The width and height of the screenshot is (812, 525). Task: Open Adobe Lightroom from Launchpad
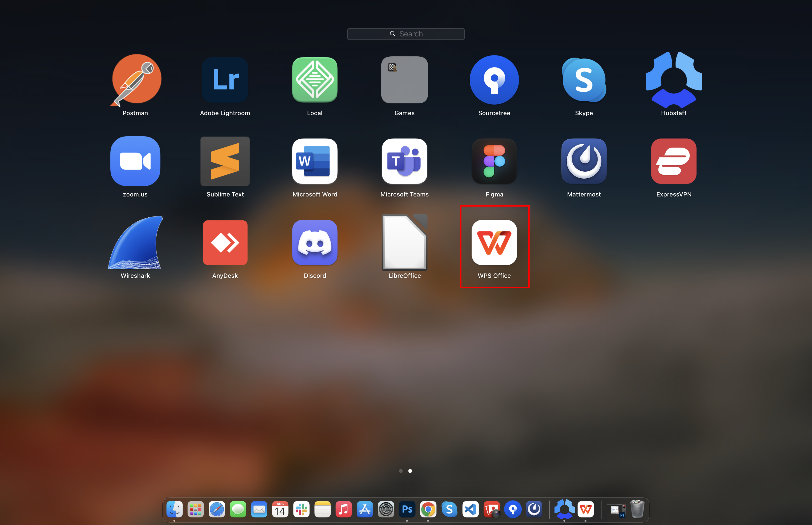pos(225,80)
